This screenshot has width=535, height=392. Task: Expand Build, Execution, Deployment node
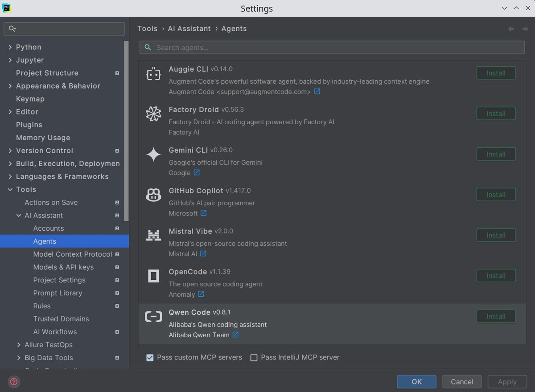(x=10, y=163)
